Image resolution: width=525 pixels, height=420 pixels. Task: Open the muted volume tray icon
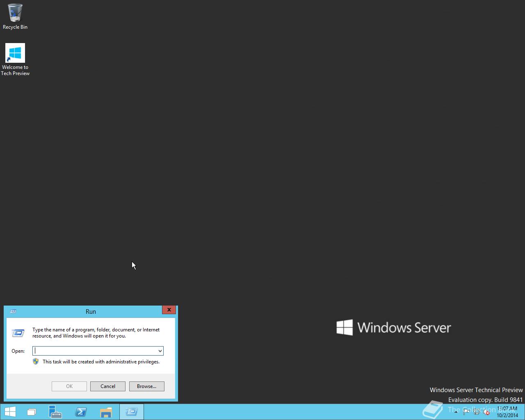[487, 412]
